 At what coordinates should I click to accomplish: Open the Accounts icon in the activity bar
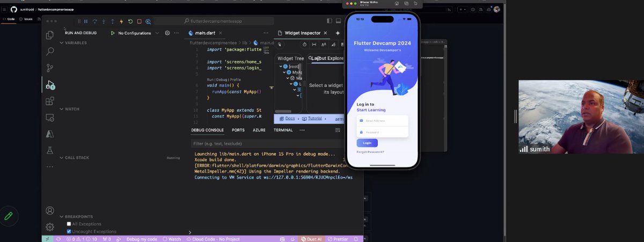point(50,211)
